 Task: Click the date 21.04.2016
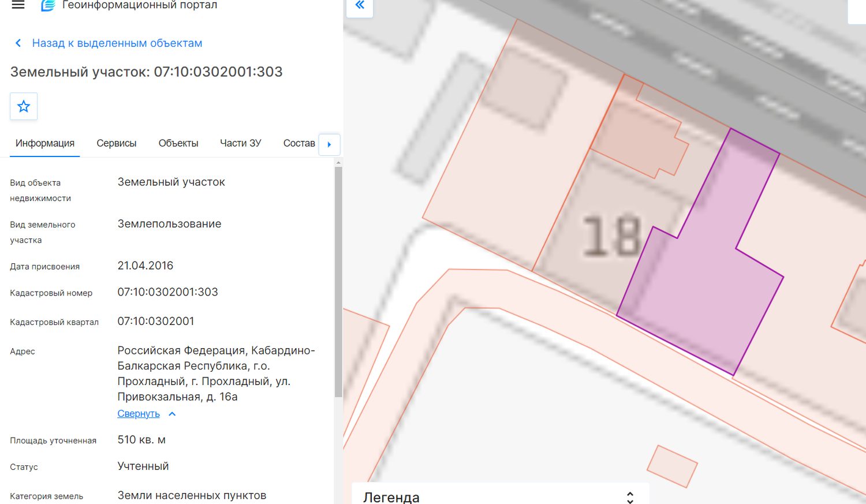[145, 266]
